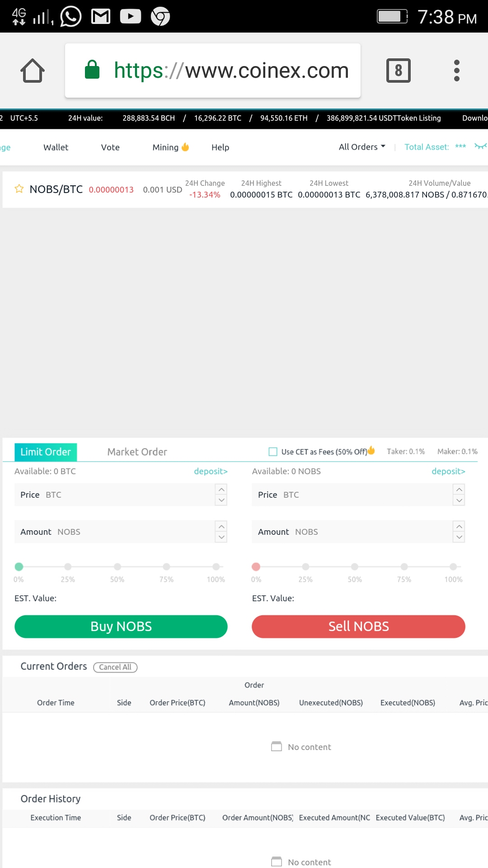Click the empty box icon in Order History
Viewport: 488px width, 868px height.
tap(277, 862)
